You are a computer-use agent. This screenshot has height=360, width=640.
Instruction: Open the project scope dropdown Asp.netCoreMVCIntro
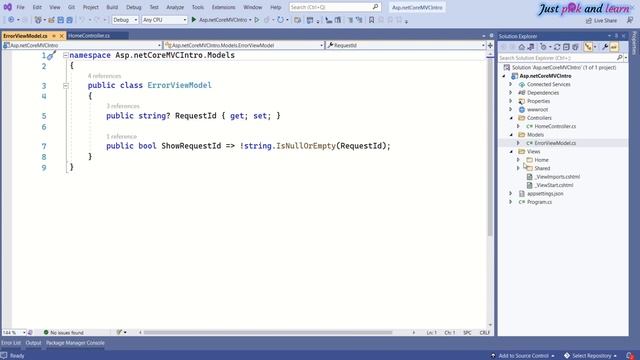click(82, 45)
